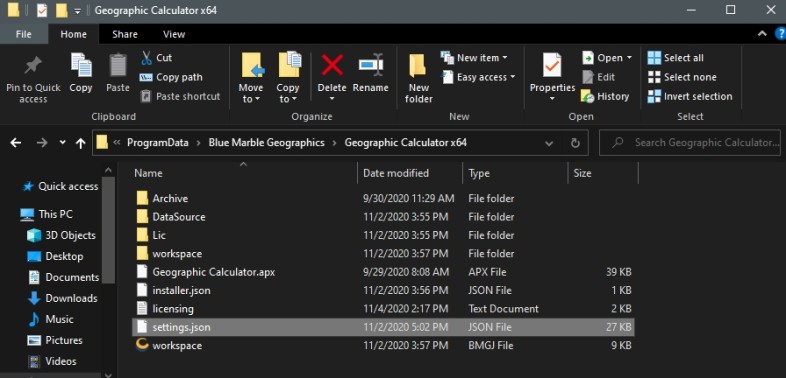The image size is (786, 378).
Task: Click Open in the ribbon Open group
Action: [x=607, y=58]
